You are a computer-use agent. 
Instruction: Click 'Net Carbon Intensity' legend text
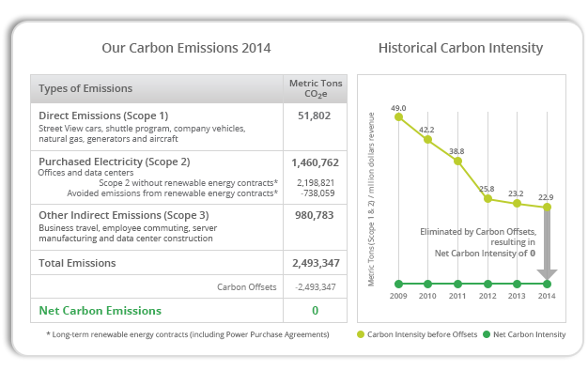click(x=530, y=334)
